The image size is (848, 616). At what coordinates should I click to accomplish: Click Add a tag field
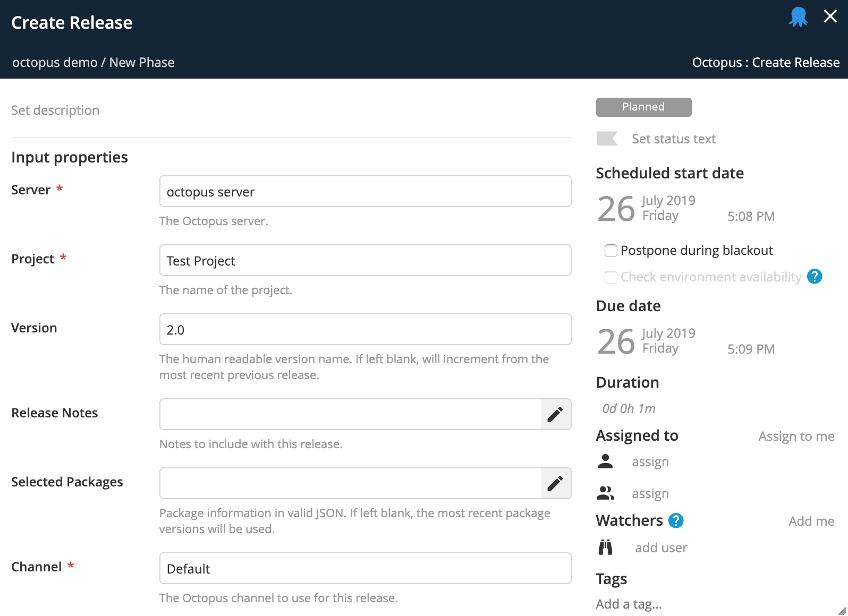[629, 604]
